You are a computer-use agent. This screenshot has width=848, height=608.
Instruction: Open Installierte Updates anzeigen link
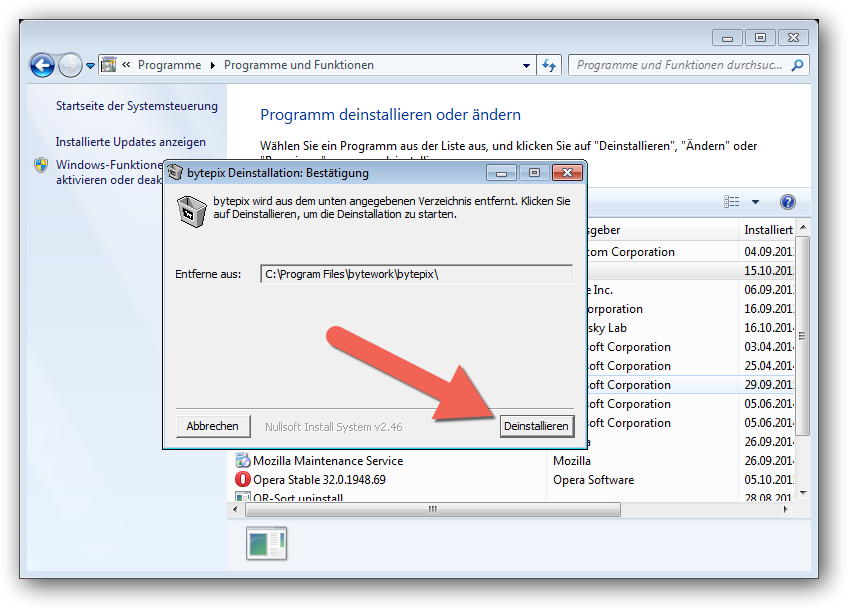click(130, 142)
